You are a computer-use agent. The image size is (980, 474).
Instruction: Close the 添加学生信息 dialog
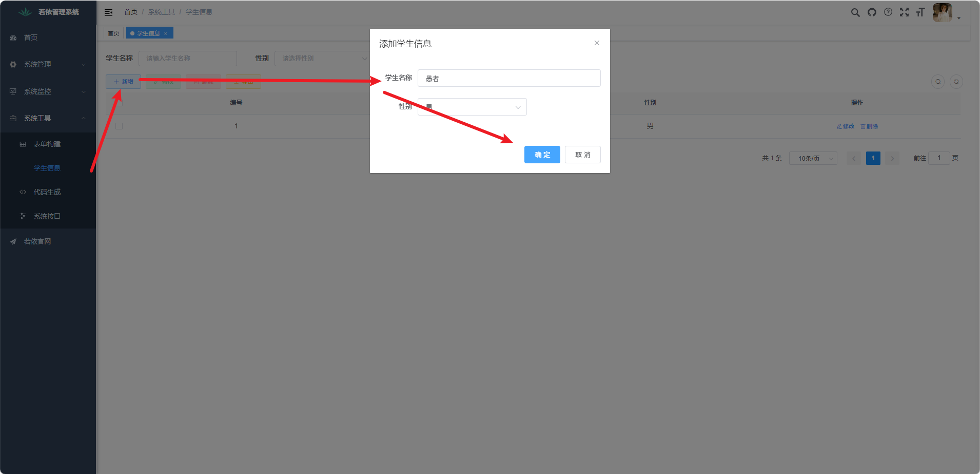597,43
